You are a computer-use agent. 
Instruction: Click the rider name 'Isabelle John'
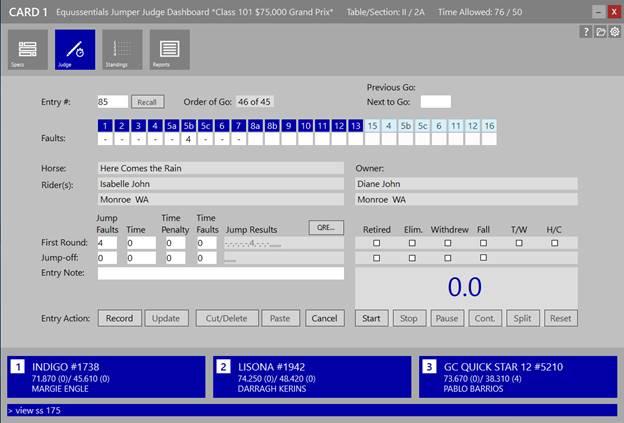coord(125,184)
